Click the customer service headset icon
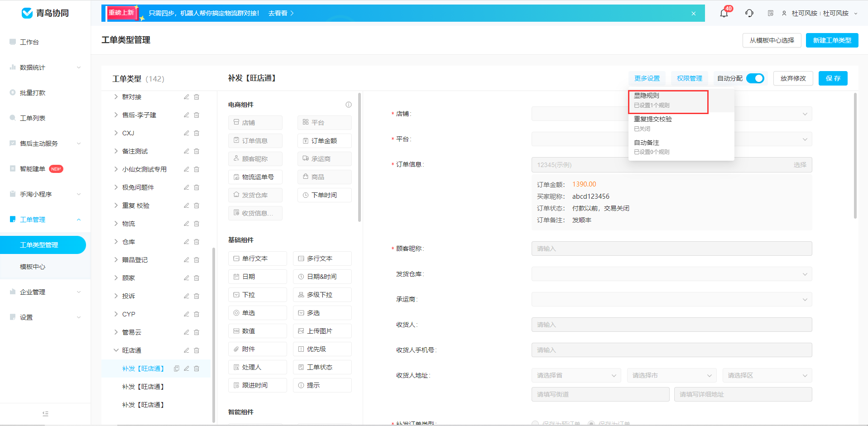 click(x=749, y=13)
